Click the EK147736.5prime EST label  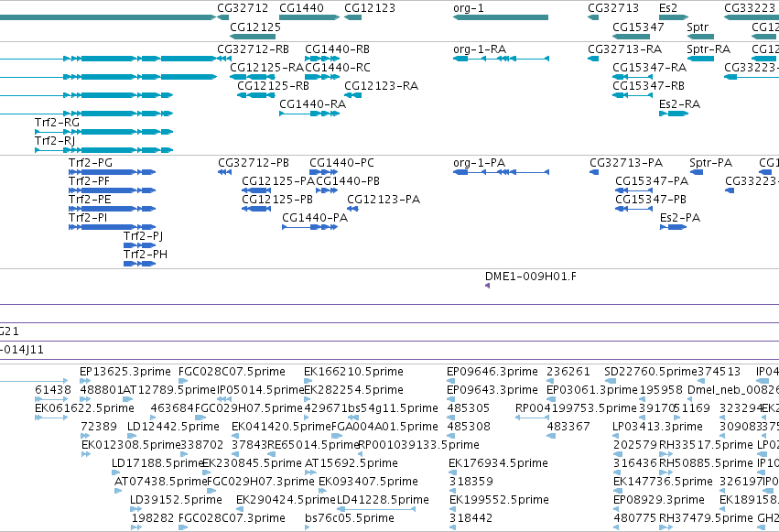tap(664, 482)
